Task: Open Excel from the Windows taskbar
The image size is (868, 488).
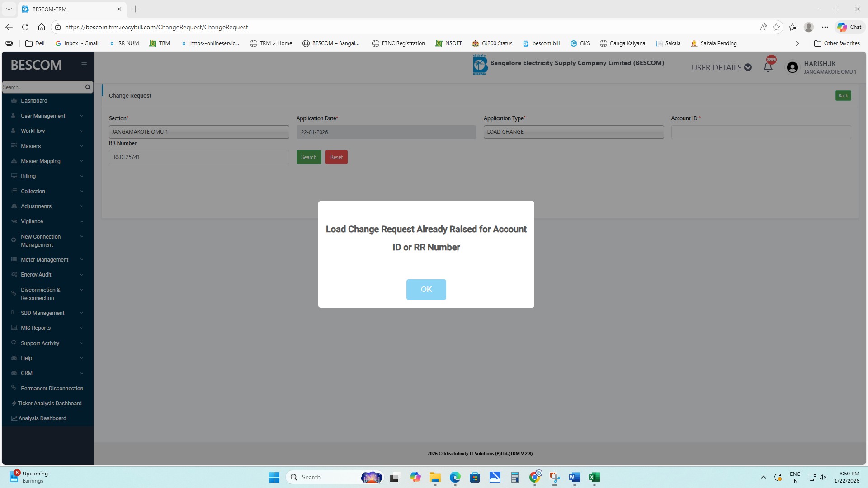Action: (x=594, y=477)
